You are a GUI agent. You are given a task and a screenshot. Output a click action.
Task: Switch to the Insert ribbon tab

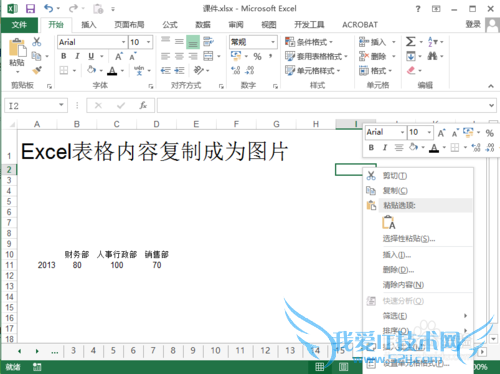point(89,25)
